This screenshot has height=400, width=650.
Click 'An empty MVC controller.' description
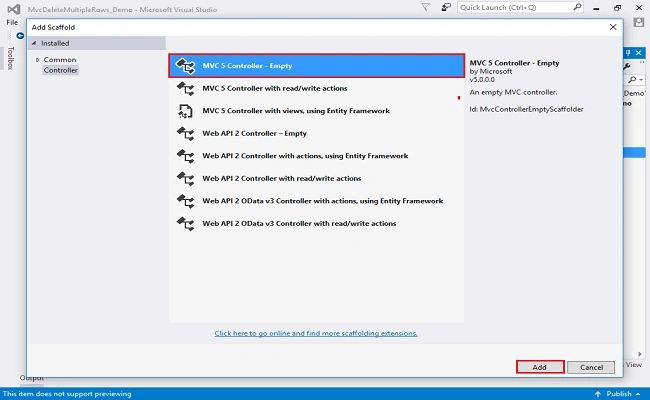coord(513,92)
